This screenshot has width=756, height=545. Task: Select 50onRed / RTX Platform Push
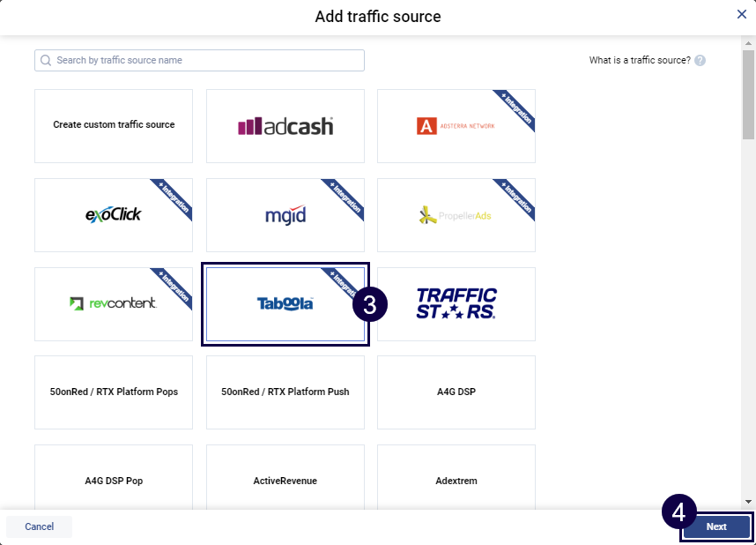(285, 392)
